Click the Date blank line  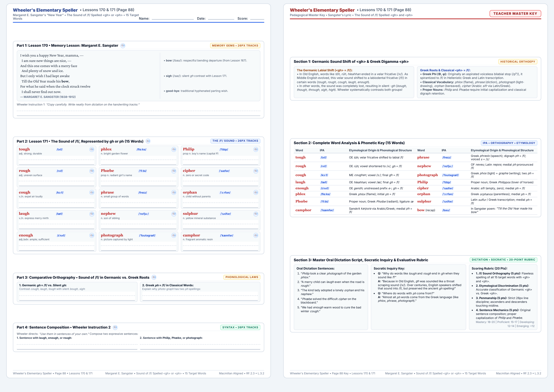221,18
